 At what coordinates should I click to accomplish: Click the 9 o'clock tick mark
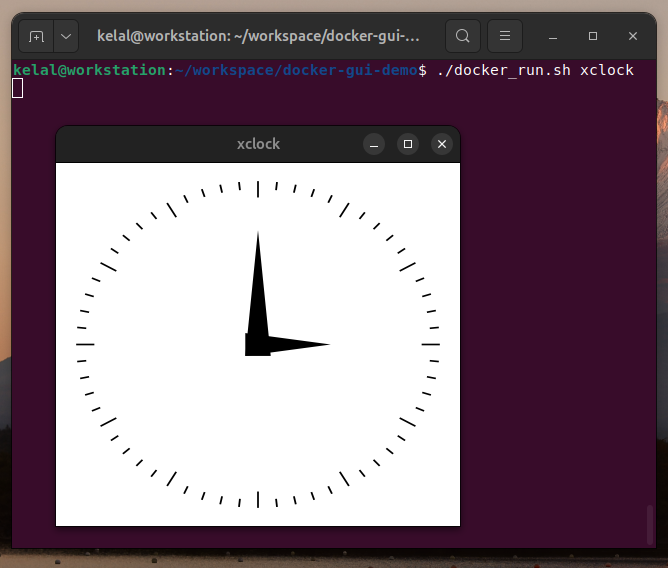[85, 344]
